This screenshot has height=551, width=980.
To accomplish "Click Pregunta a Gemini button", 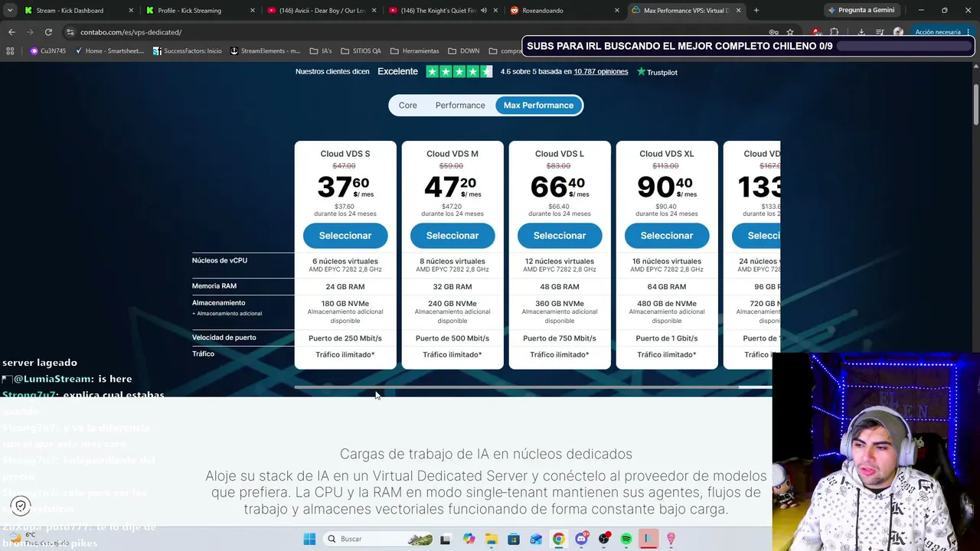I will point(861,11).
